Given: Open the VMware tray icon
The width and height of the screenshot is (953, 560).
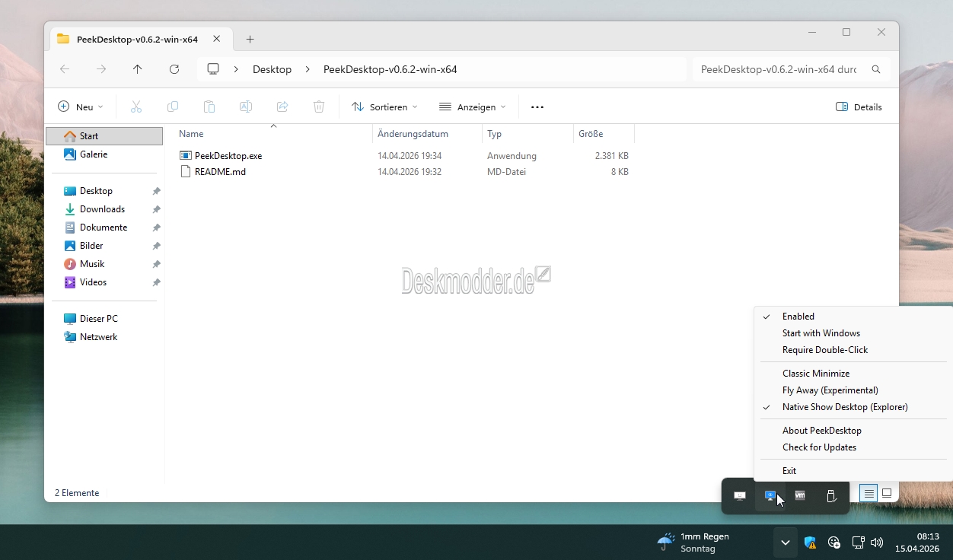Looking at the screenshot, I should pyautogui.click(x=800, y=496).
